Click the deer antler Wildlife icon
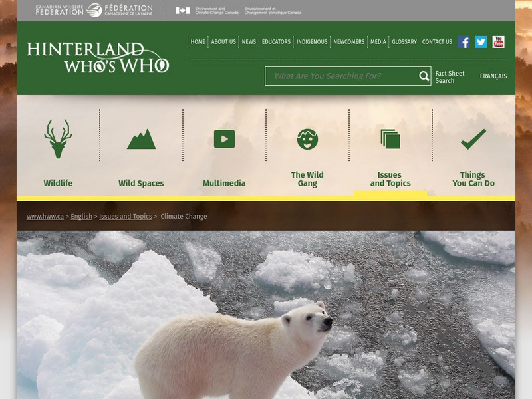The height and width of the screenshot is (399, 532). pyautogui.click(x=58, y=138)
